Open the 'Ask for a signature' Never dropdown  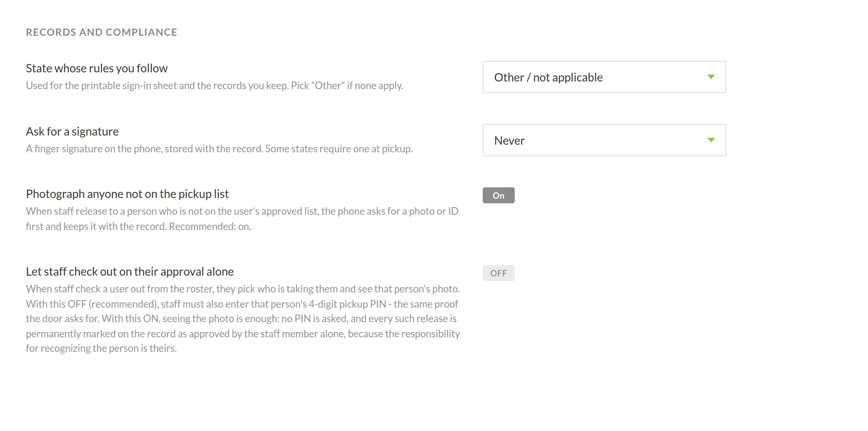(604, 140)
